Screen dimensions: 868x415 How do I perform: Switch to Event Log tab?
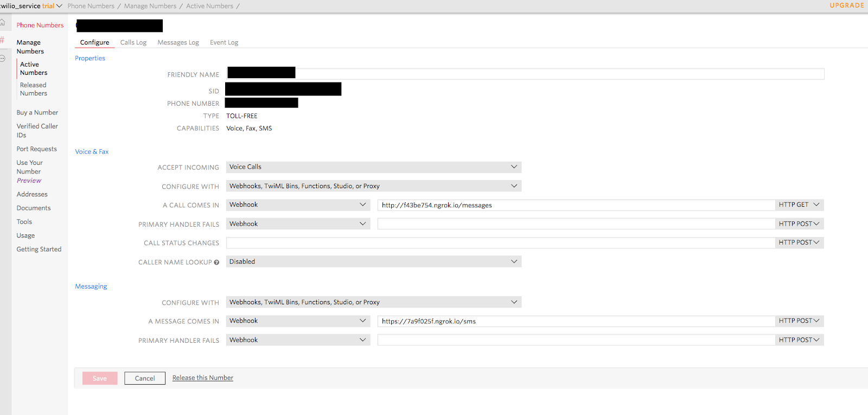click(224, 42)
